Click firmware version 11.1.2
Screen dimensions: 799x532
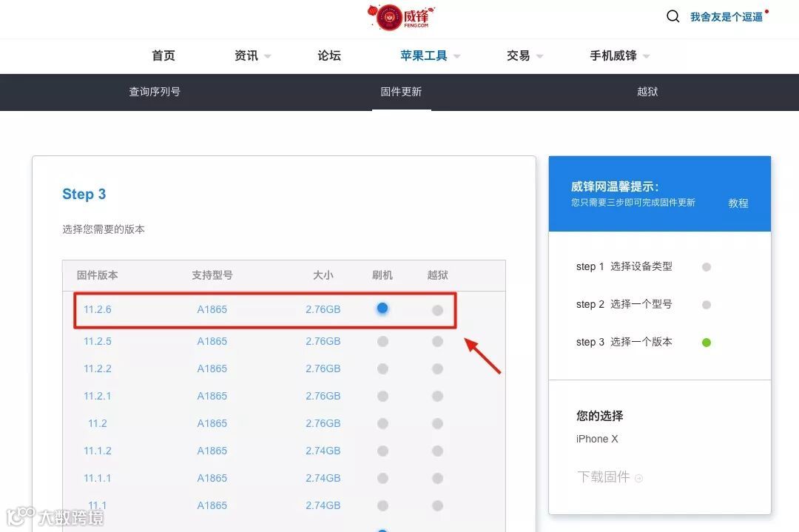[98, 451]
